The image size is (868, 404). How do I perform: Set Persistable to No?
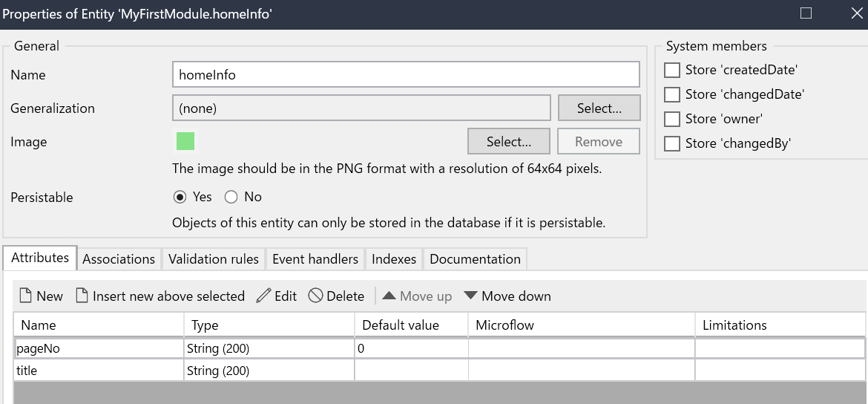click(x=231, y=198)
